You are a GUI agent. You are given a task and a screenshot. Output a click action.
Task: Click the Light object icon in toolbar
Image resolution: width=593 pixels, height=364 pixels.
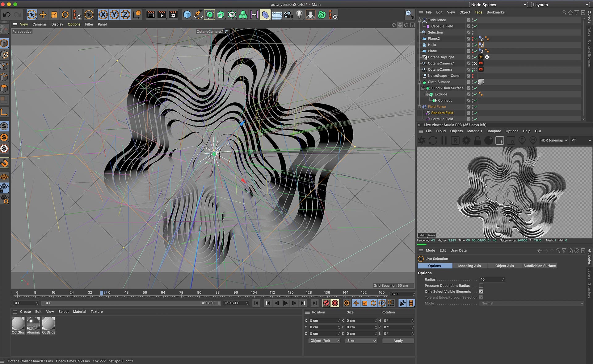pyautogui.click(x=299, y=14)
